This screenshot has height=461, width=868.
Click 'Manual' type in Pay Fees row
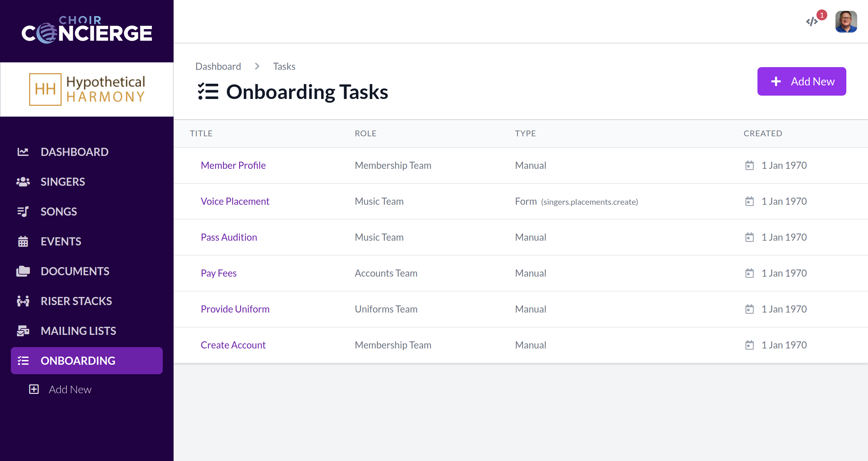point(531,273)
